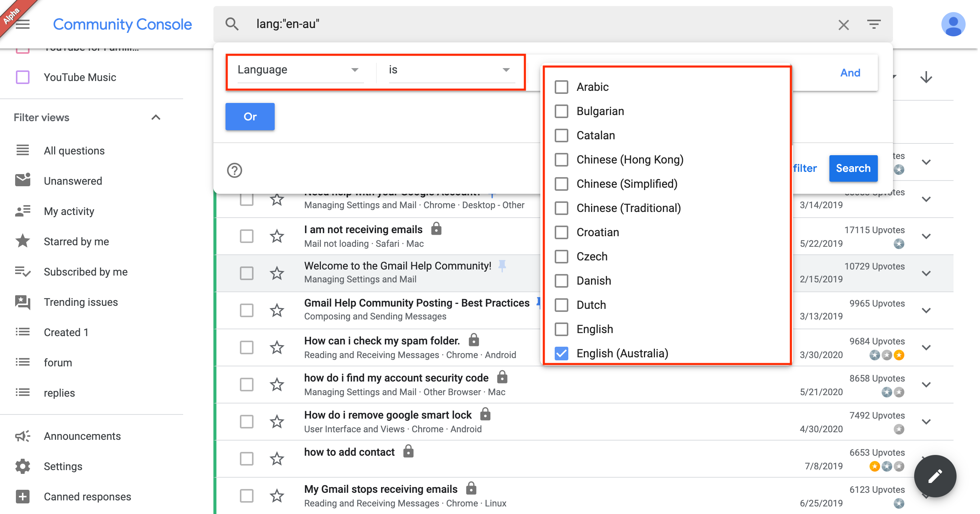This screenshot has width=980, height=514.
Task: Star the 'Welcome to the Gmail Help Community!' thread
Action: (277, 273)
